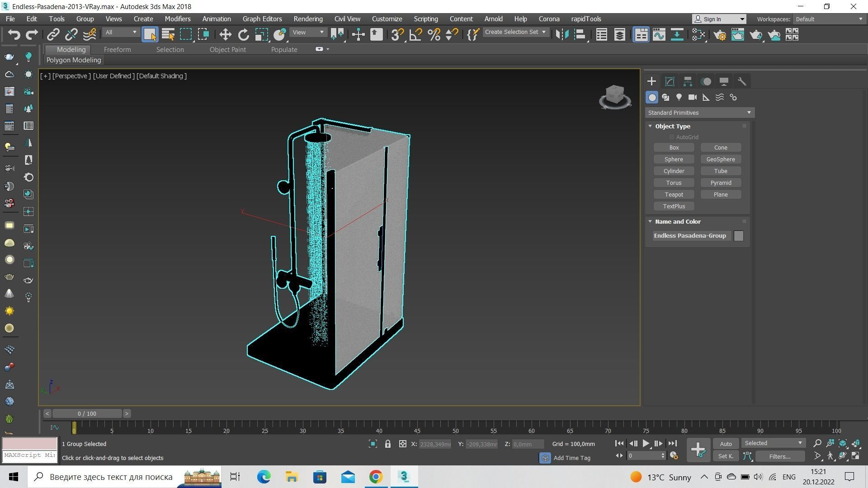The width and height of the screenshot is (868, 488).
Task: Open the Utilities wrench panel
Action: coord(742,81)
